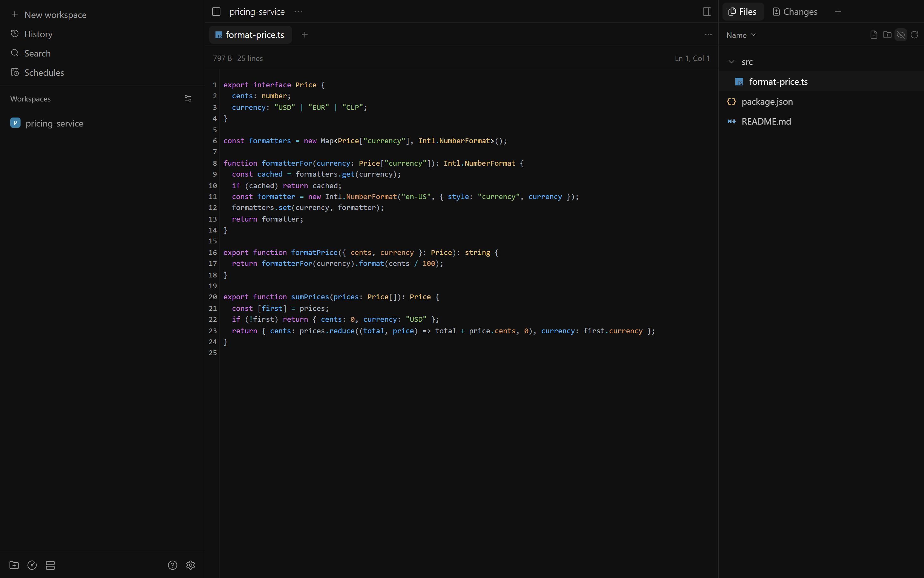Create new file in Files panel
924x578 pixels.
(x=874, y=35)
